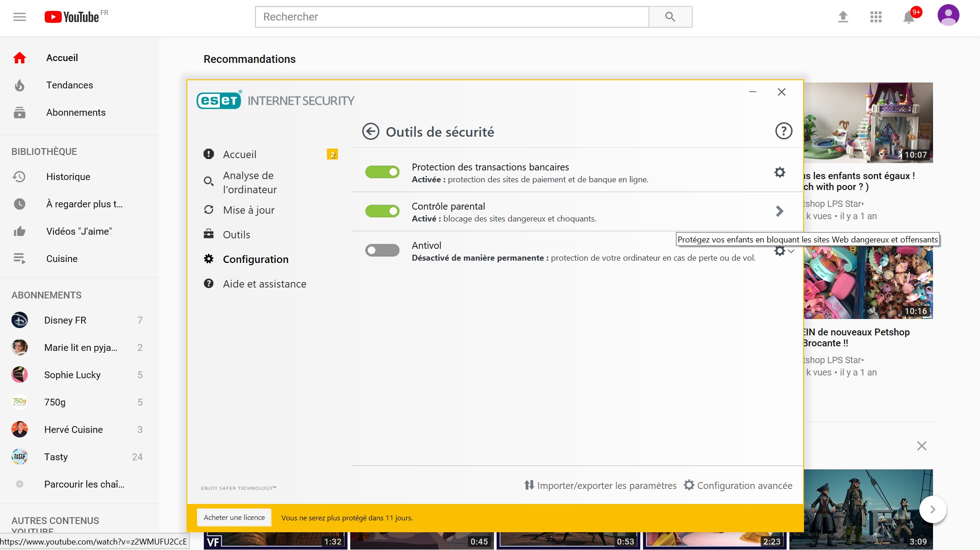This screenshot has width=980, height=550.
Task: Open the YouTube hamburger guide menu
Action: (x=20, y=17)
